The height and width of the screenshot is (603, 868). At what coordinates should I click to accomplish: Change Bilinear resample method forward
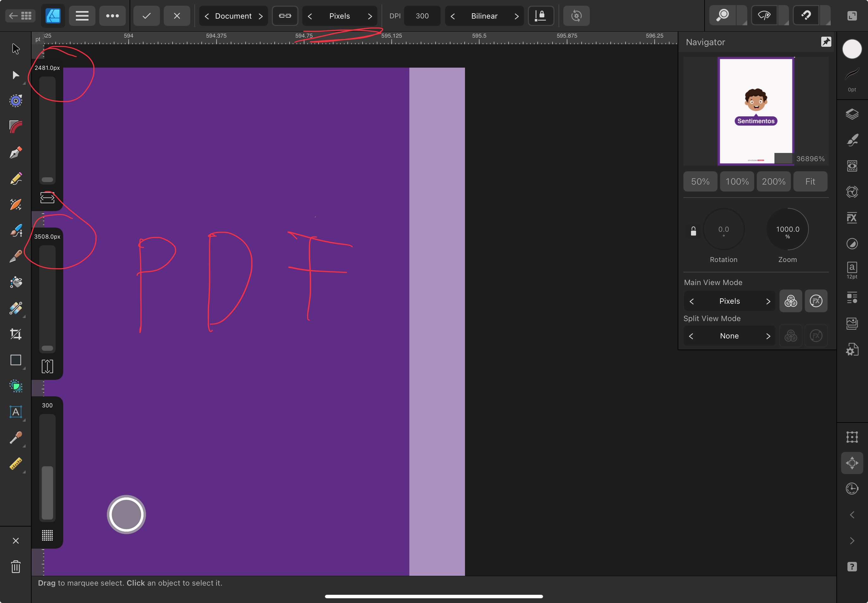[516, 16]
